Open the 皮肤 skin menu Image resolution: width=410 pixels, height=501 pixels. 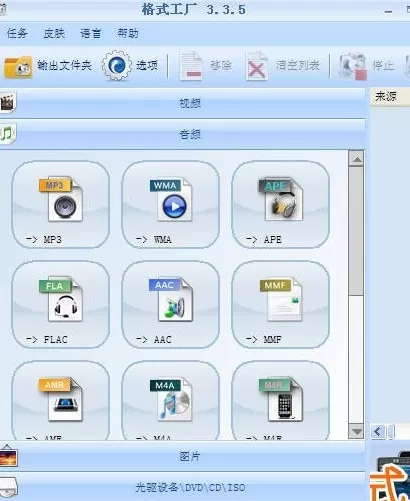click(54, 33)
